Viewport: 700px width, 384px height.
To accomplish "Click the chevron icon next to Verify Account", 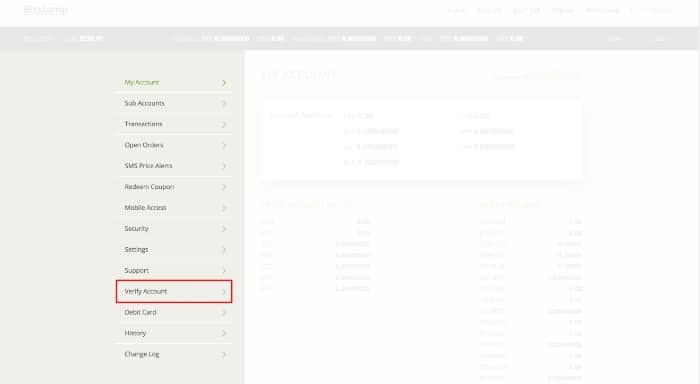I will pyautogui.click(x=224, y=292).
